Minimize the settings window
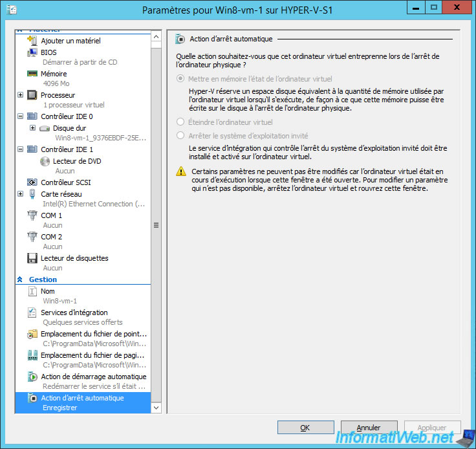476x449 pixels. [416, 7]
